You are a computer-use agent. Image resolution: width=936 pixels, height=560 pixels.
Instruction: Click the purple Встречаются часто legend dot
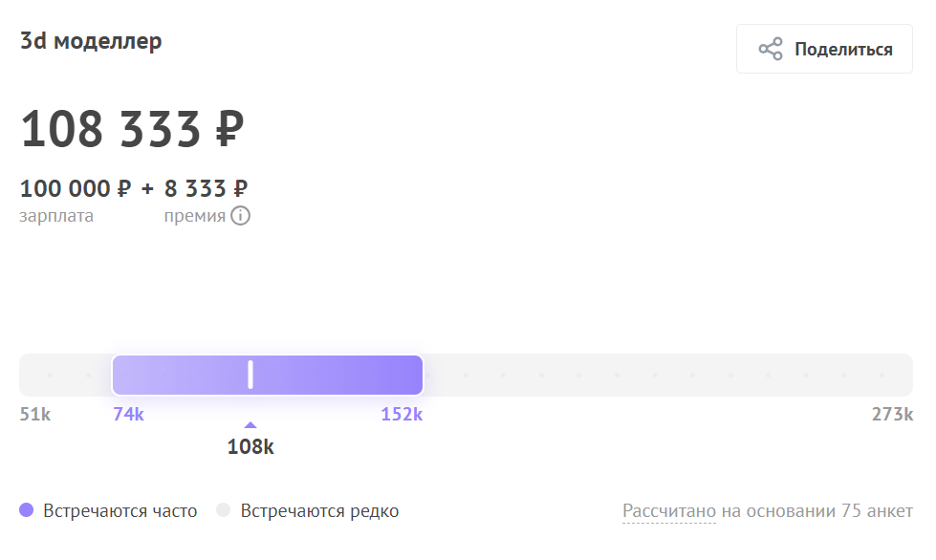[x=26, y=510]
